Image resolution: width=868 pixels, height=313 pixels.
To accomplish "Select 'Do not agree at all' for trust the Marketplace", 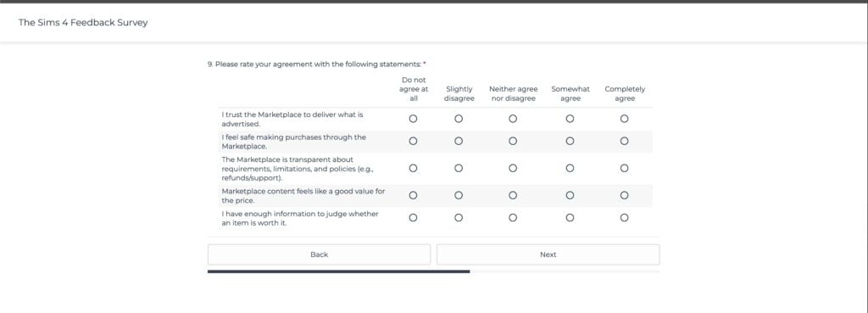I will (413, 119).
